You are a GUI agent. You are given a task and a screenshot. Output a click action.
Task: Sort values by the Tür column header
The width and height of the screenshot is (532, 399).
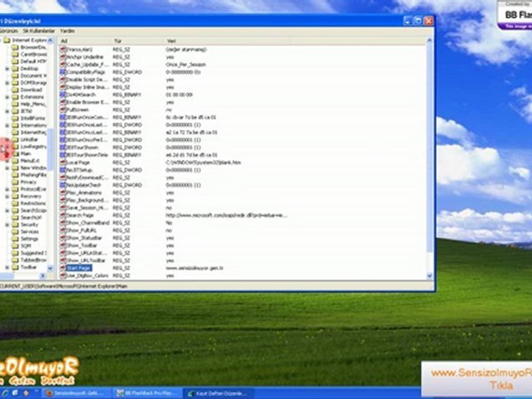[137, 41]
